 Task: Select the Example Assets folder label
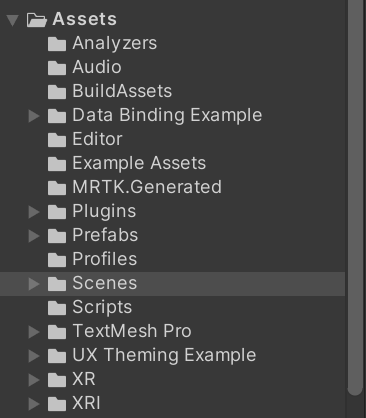click(x=139, y=163)
